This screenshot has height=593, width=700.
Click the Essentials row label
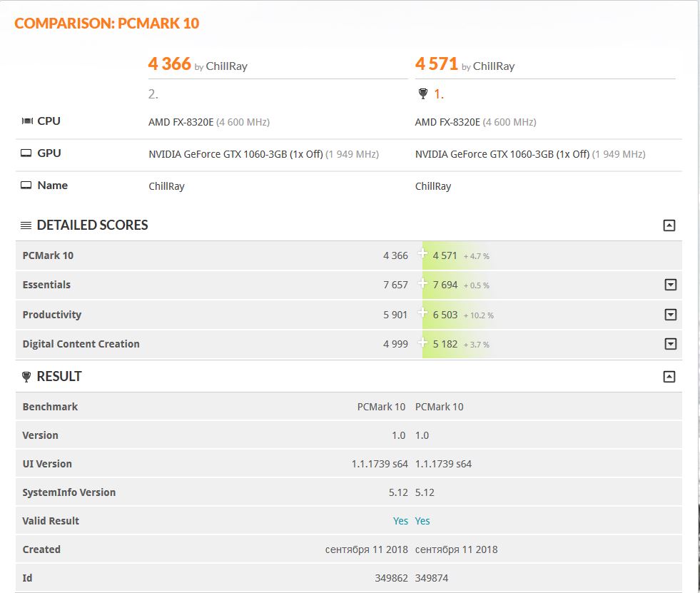[x=46, y=285]
